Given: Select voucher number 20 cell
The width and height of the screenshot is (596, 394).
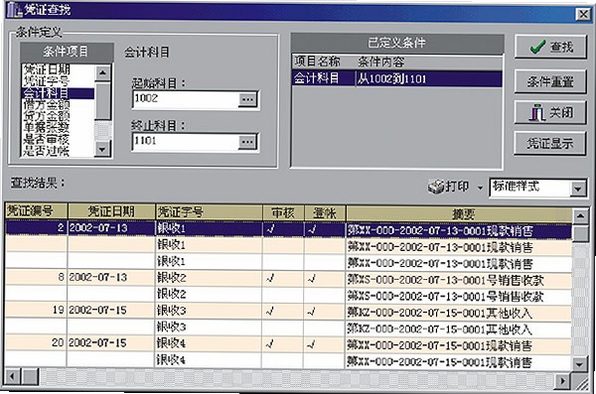Looking at the screenshot, I should coord(36,343).
